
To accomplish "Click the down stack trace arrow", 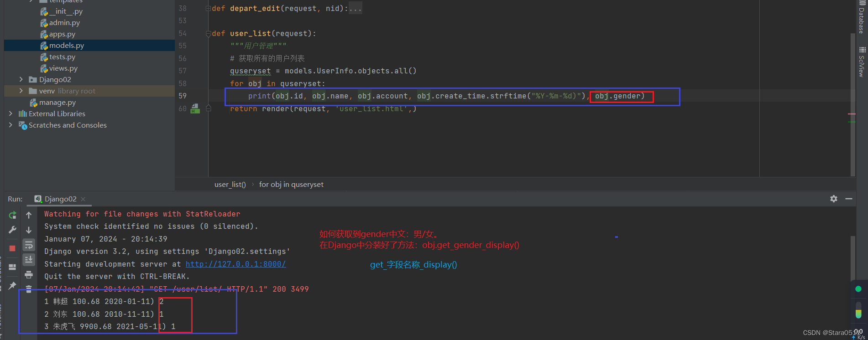I will point(29,230).
